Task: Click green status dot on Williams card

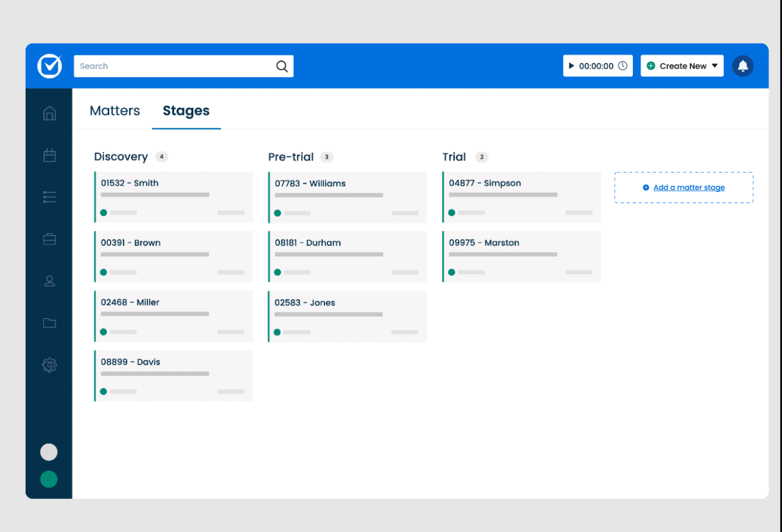Action: (277, 213)
